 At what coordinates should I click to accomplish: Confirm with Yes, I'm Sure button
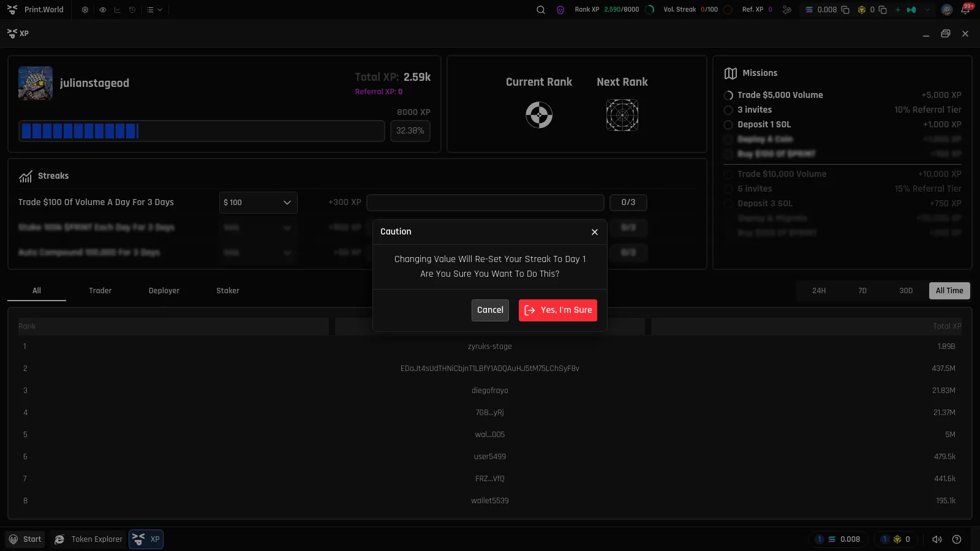(558, 310)
